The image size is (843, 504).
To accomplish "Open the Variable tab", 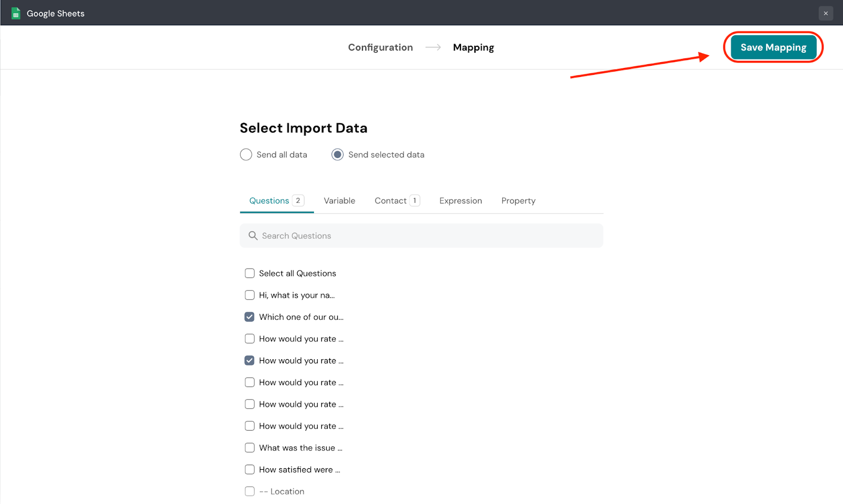I will tap(339, 201).
